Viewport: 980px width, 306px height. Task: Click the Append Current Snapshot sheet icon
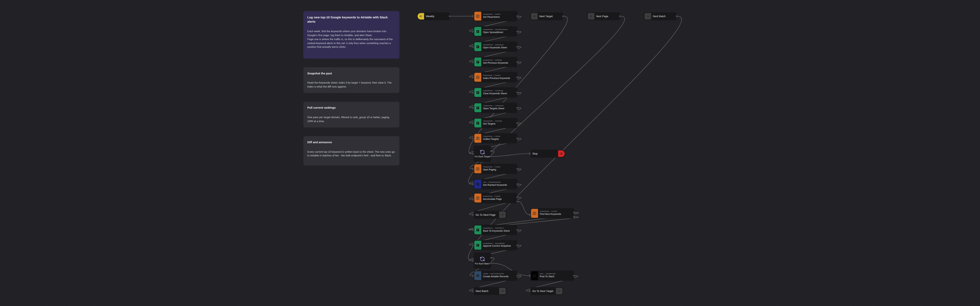478,245
